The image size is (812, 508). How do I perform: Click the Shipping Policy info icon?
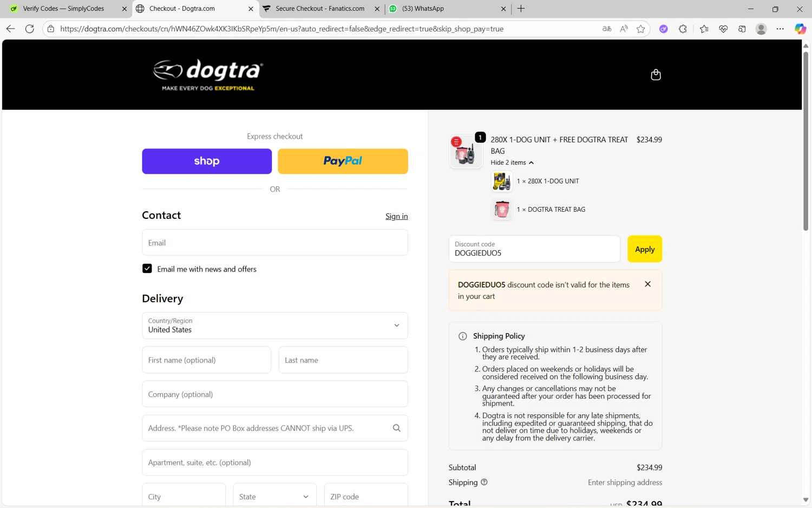(463, 336)
